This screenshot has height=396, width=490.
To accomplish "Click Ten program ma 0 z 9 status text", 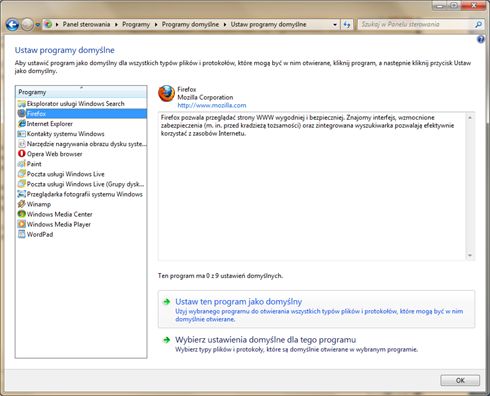I will coord(220,276).
